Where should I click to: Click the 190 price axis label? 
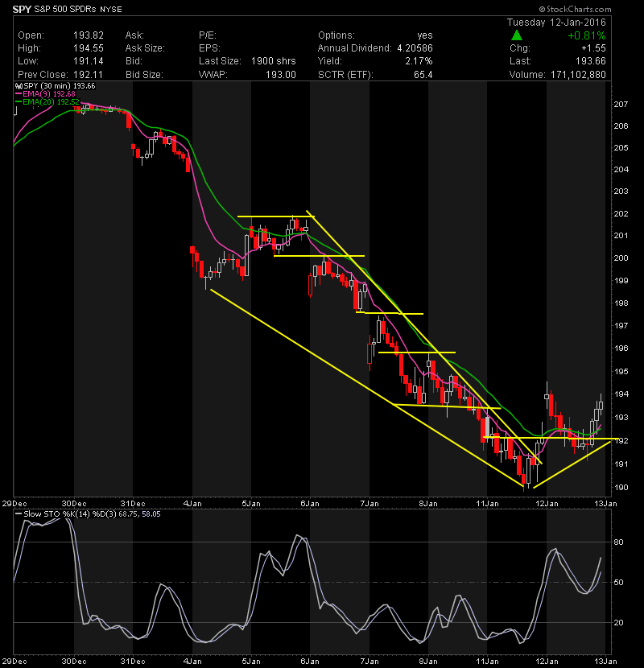(621, 488)
